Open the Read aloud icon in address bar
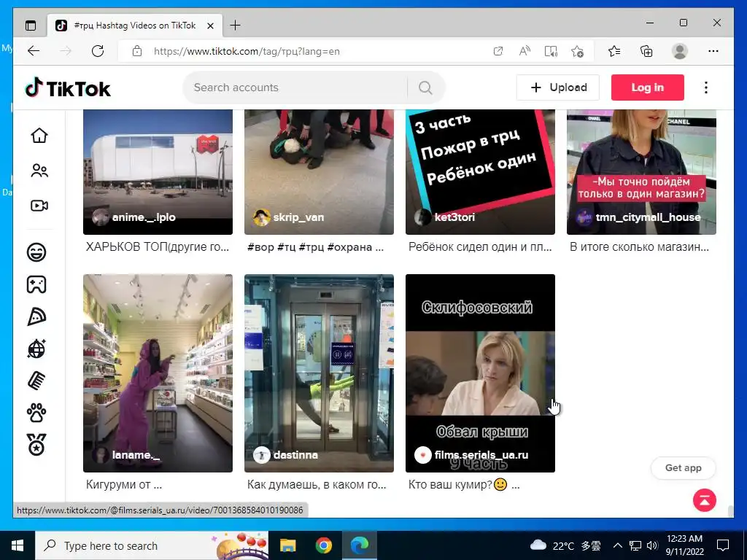 [x=525, y=51]
